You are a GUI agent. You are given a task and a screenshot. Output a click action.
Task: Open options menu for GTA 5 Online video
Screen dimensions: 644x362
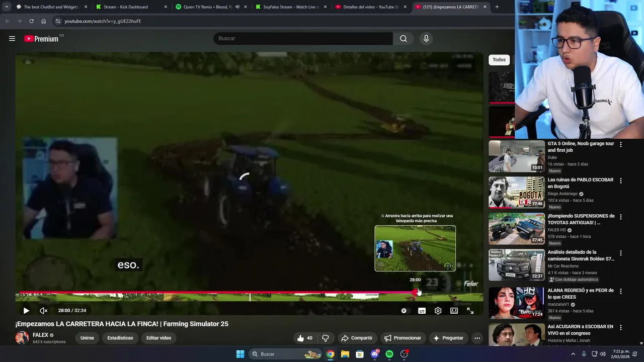point(620,144)
